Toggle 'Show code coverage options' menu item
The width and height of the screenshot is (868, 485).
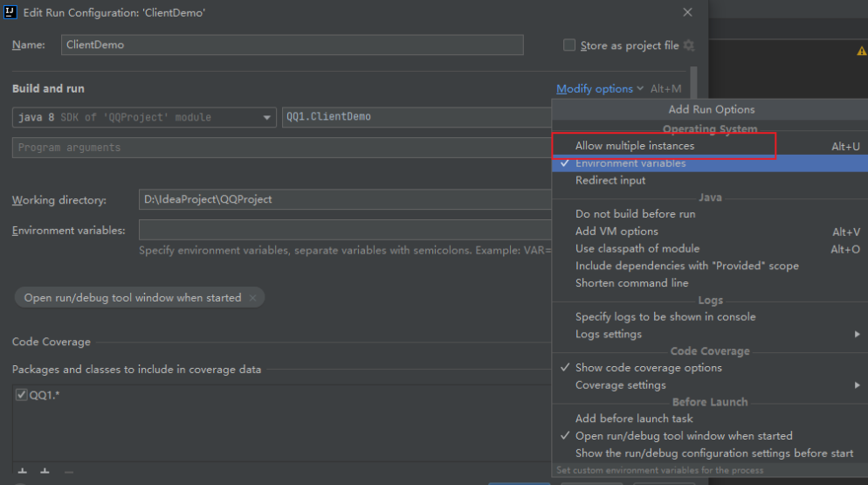(x=648, y=368)
